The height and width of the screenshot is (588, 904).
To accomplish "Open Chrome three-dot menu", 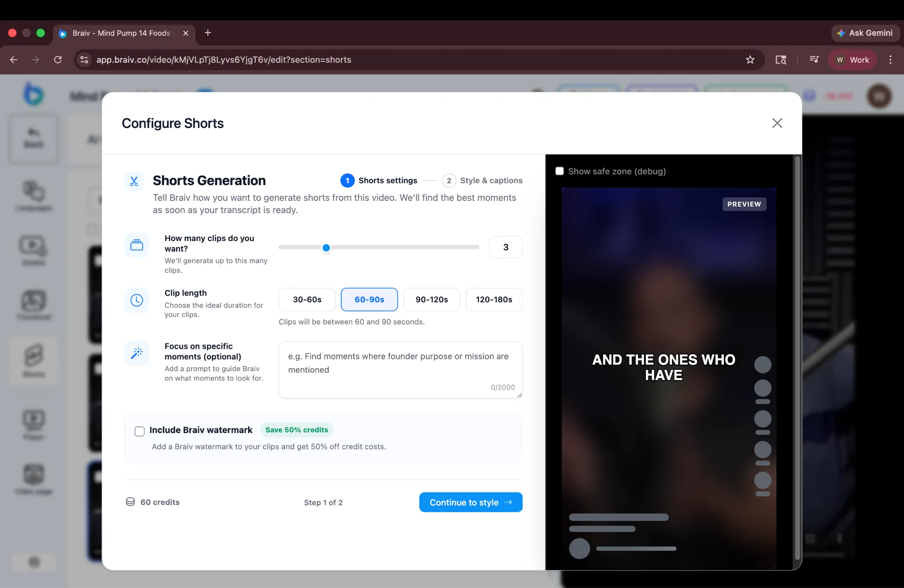I will click(x=890, y=60).
